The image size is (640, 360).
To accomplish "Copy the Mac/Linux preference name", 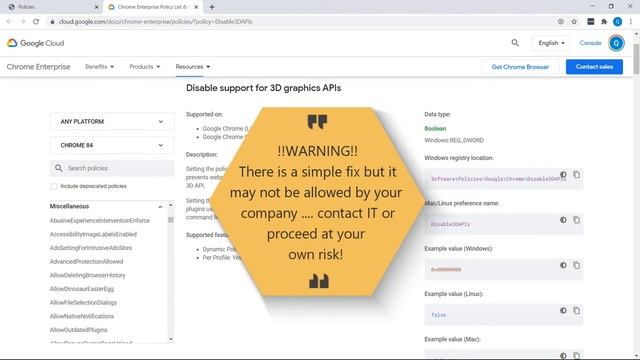I will click(x=576, y=220).
